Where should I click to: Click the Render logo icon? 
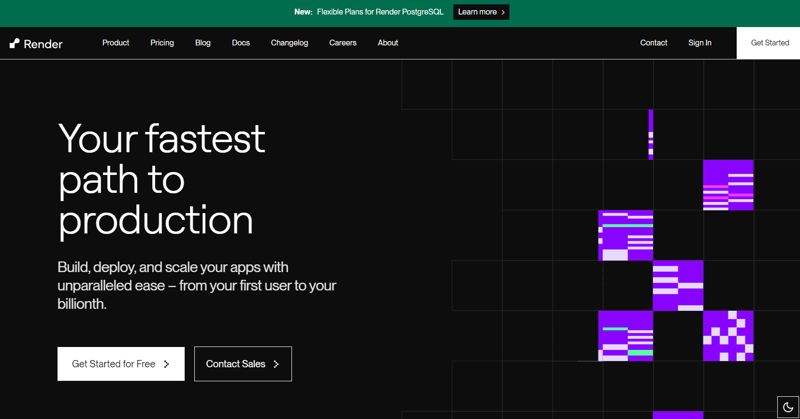coord(14,43)
